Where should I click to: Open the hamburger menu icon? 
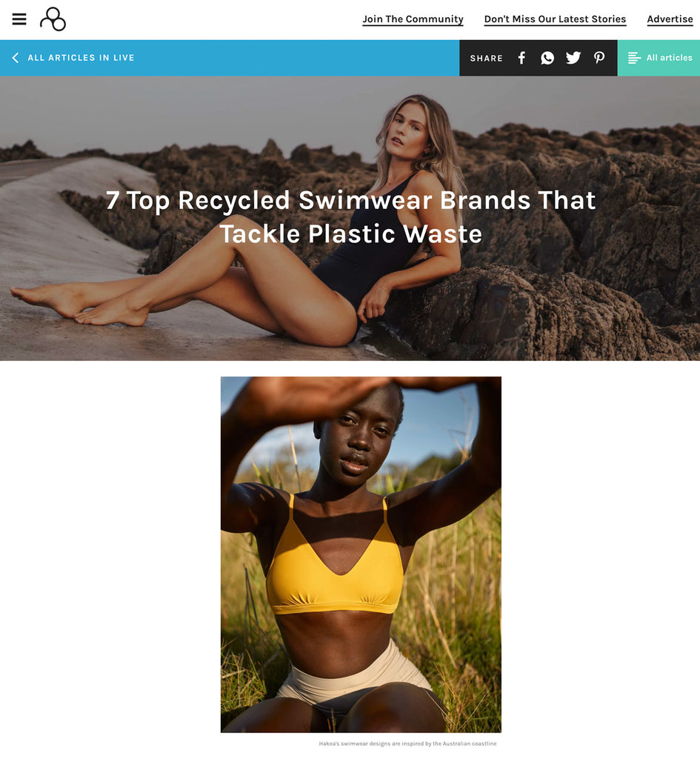19,19
